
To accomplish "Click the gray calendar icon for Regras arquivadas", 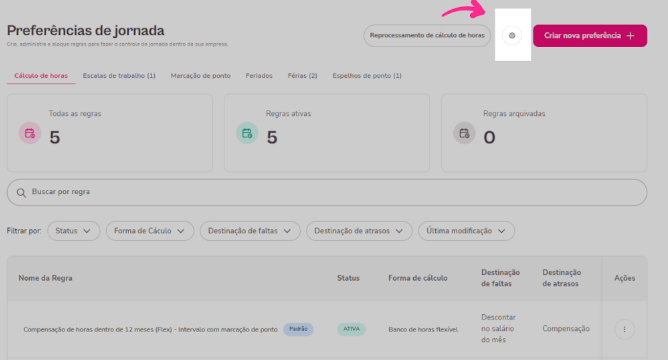I will 464,133.
